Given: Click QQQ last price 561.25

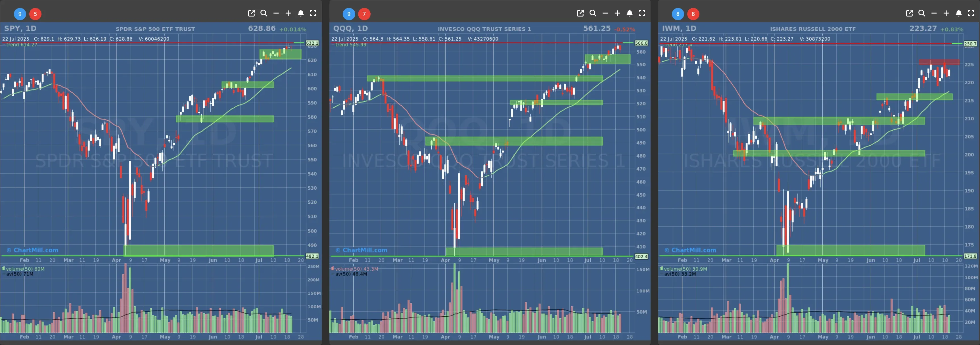Looking at the screenshot, I should pos(597,28).
